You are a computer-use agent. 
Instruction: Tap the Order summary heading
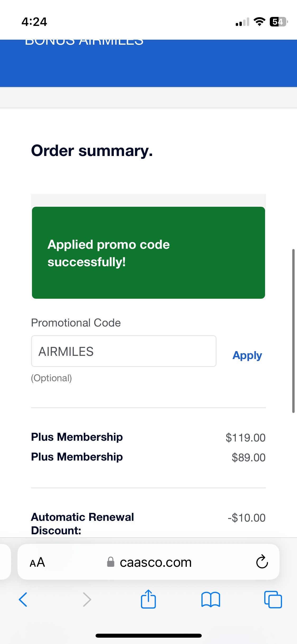pos(92,151)
